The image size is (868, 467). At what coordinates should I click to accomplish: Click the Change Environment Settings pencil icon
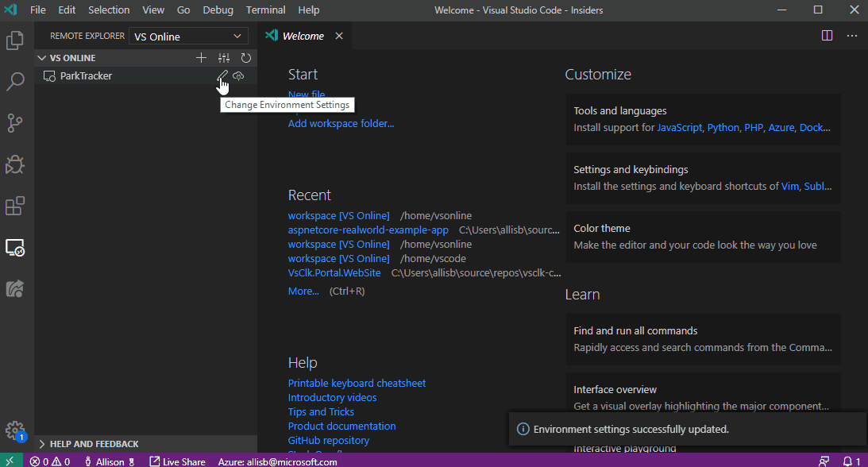pos(223,75)
